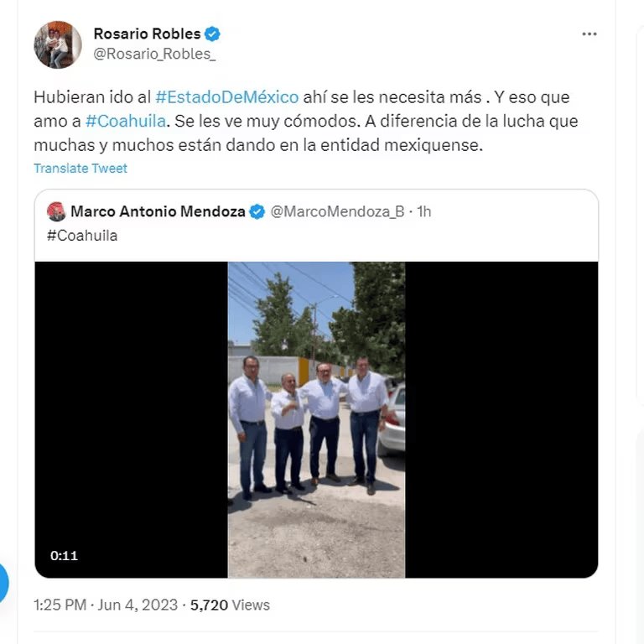Open Rosario Robles profile avatar
This screenshot has height=644, width=644.
58,44
